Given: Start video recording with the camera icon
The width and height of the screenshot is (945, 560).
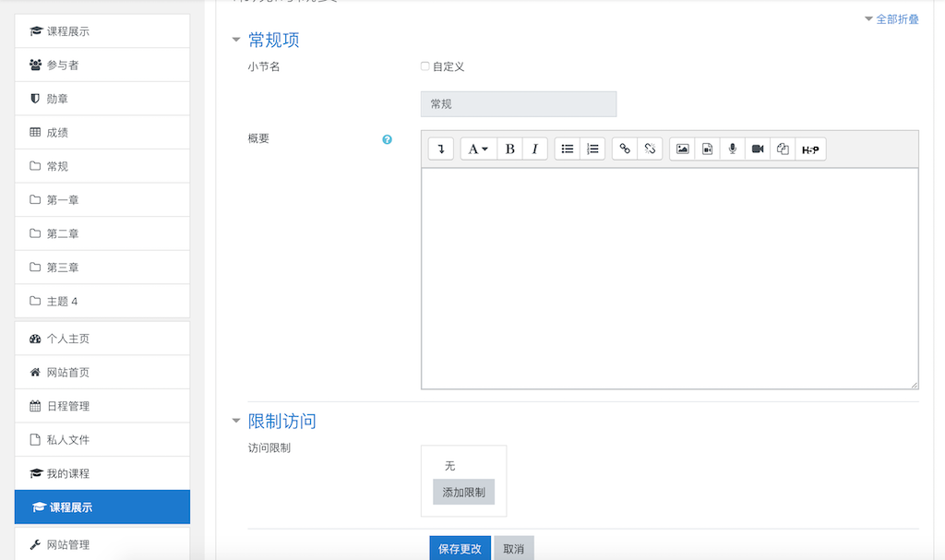Looking at the screenshot, I should click(x=758, y=149).
